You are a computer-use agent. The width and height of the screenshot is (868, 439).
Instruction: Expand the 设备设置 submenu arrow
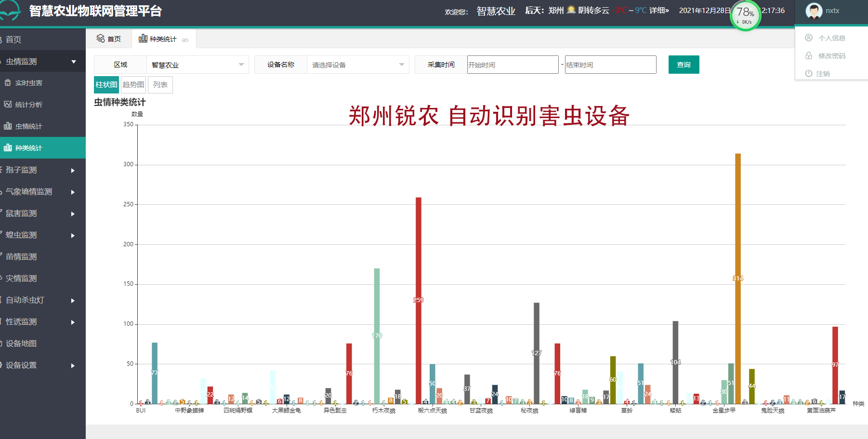(x=73, y=366)
